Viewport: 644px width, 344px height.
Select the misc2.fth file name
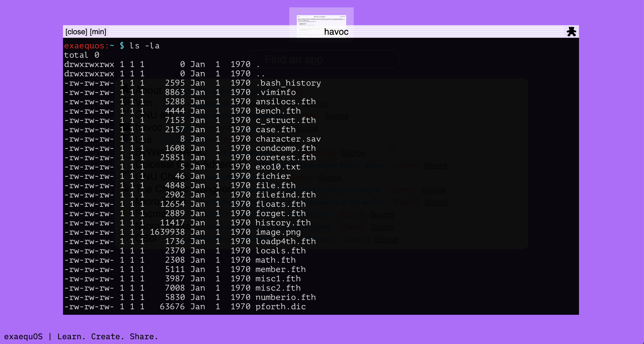tap(278, 288)
